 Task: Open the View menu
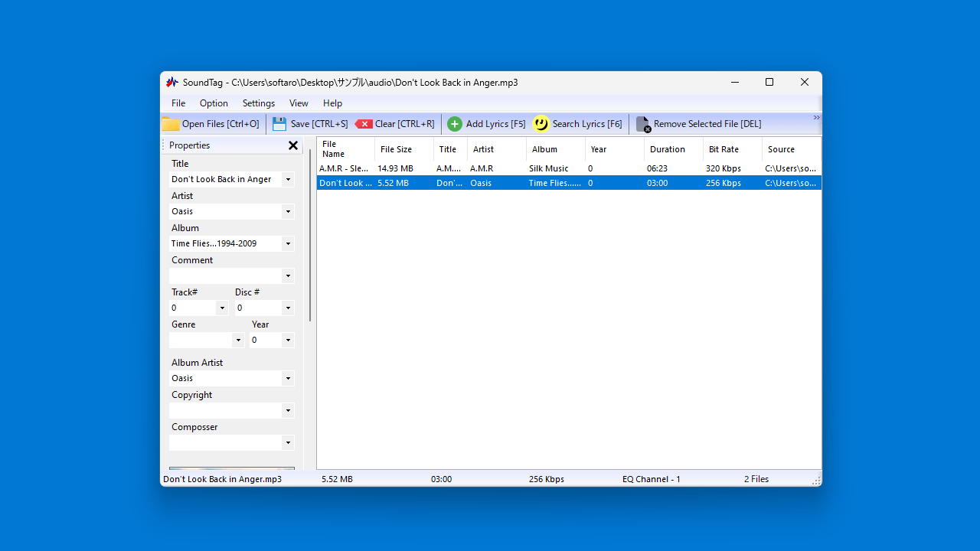(299, 103)
